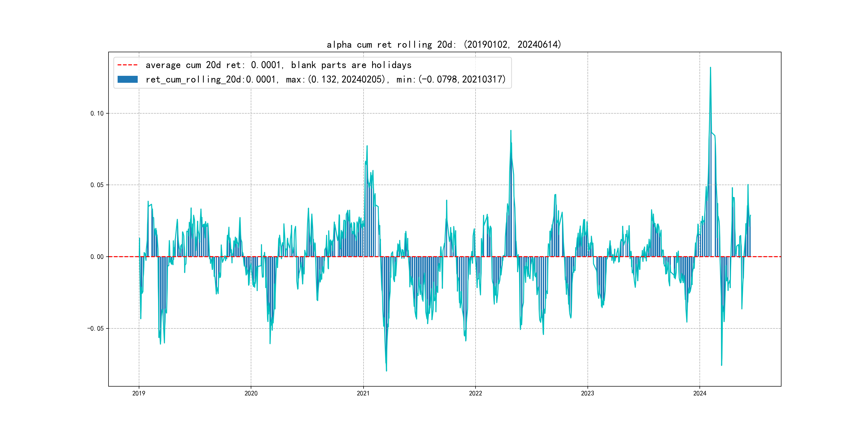
Task: Click the 2024 x-axis tick label
Action: (699, 393)
